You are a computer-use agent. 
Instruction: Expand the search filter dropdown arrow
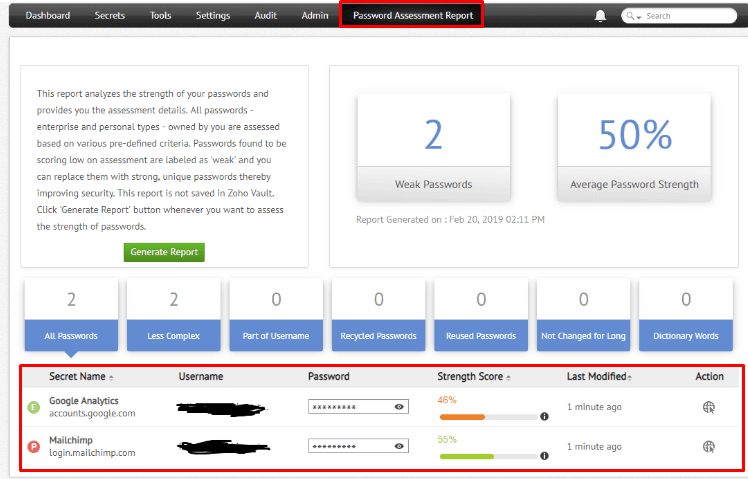(639, 18)
